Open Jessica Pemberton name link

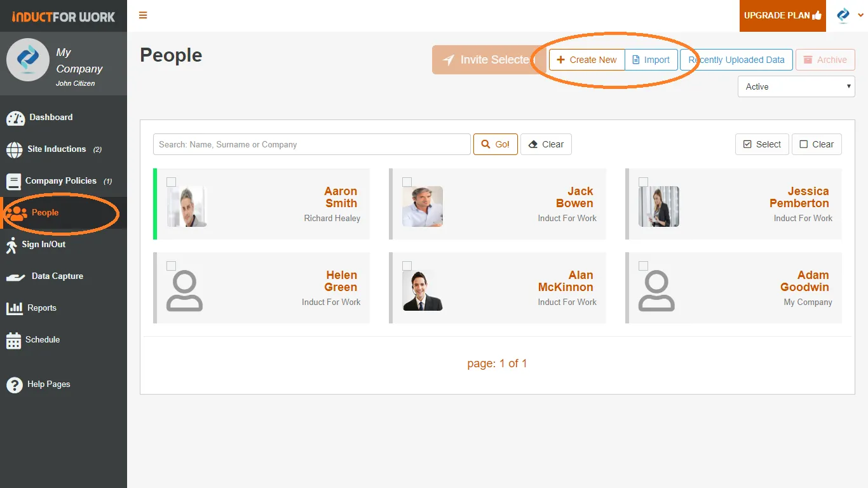(799, 197)
